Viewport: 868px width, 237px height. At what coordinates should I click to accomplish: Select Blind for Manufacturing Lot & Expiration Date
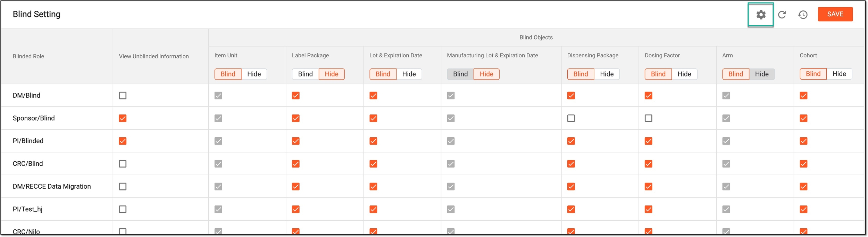[460, 74]
